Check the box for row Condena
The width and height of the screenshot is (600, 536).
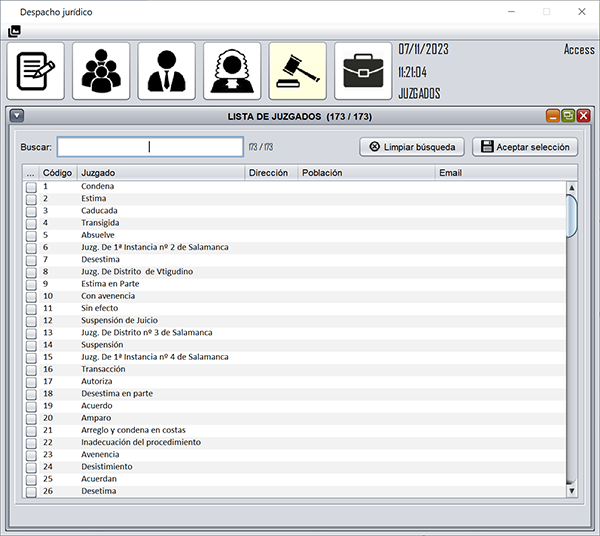(x=31, y=186)
